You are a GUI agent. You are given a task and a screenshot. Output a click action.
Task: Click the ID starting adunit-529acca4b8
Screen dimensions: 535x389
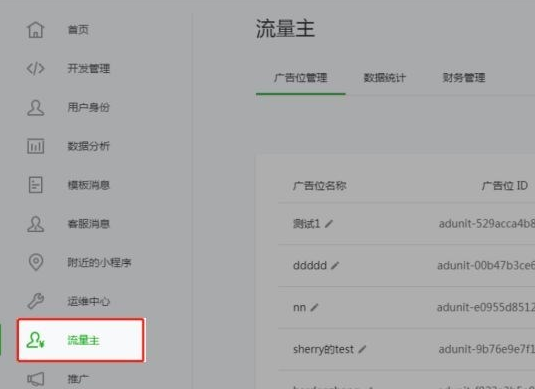pyautogui.click(x=487, y=224)
